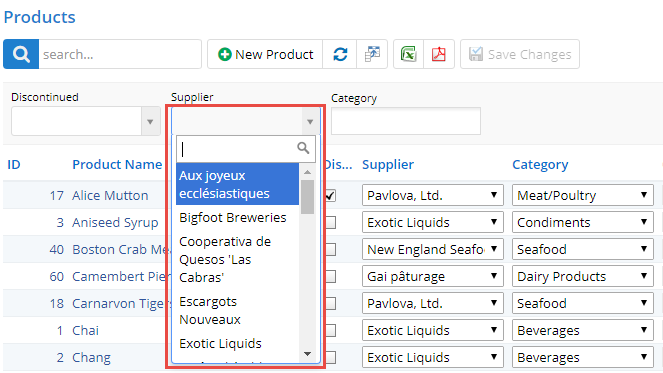Open New England Seafood supplier dropdown

coord(433,250)
